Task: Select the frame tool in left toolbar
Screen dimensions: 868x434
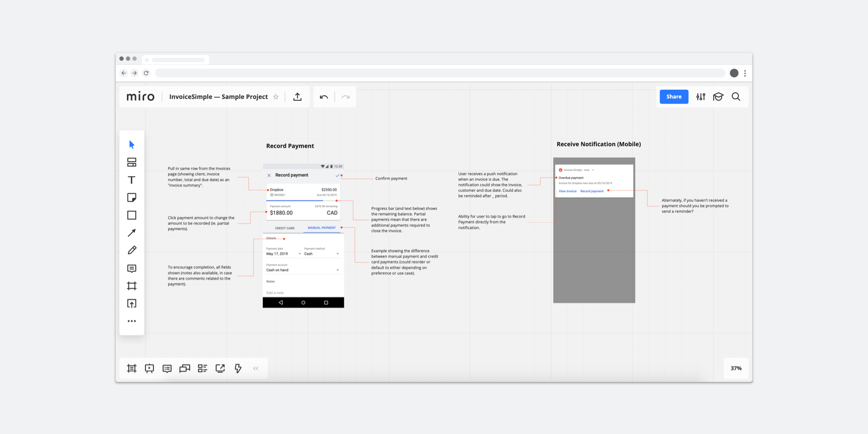Action: tap(131, 285)
